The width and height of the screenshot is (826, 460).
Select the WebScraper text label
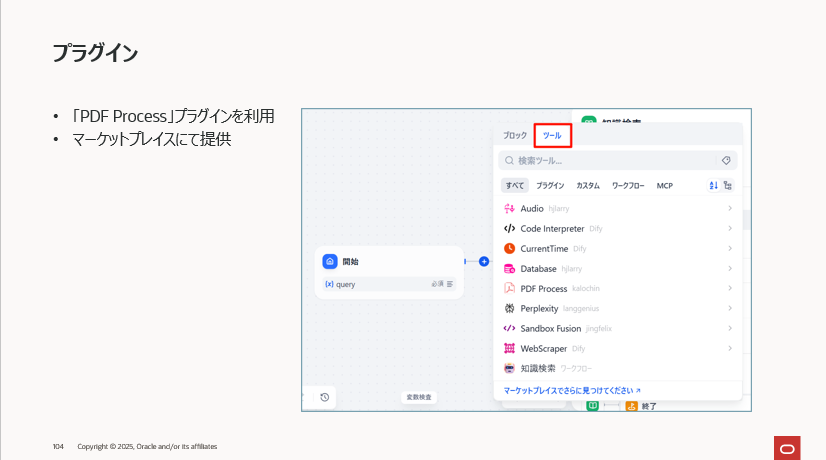544,348
